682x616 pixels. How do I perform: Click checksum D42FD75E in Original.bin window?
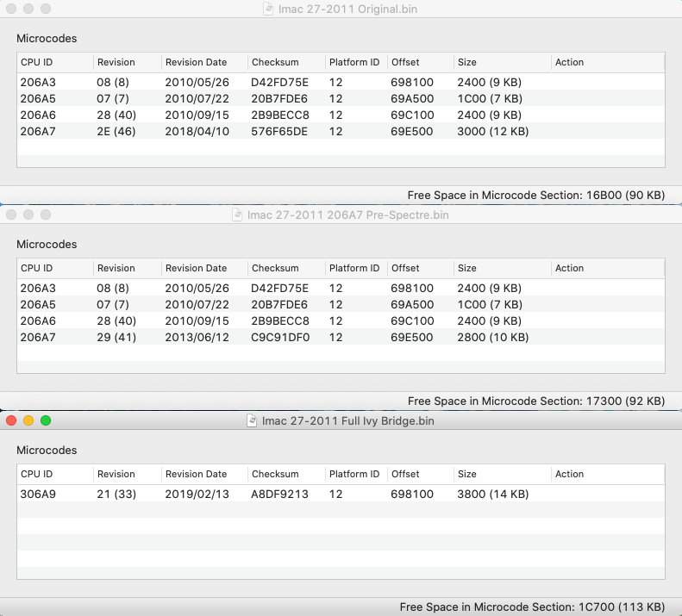(x=279, y=82)
